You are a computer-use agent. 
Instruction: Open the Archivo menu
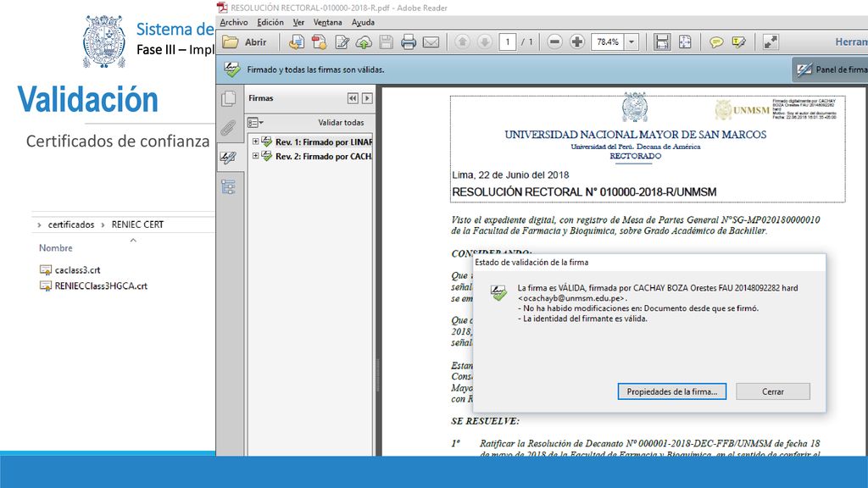coord(234,22)
